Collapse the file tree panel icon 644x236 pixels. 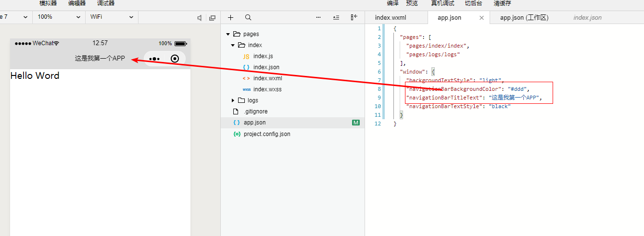[354, 17]
